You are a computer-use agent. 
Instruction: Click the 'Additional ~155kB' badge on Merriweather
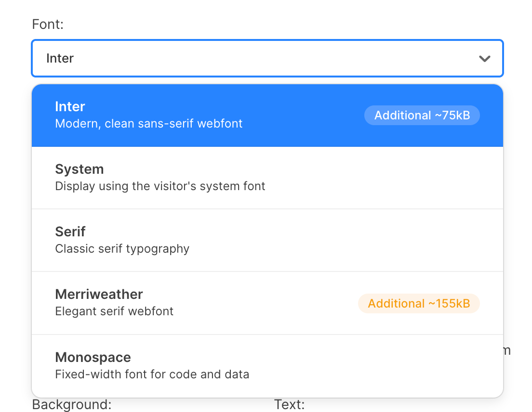click(x=418, y=303)
